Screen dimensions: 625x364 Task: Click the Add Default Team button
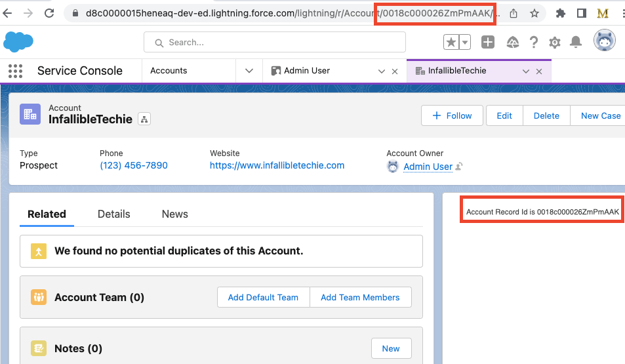click(x=263, y=297)
